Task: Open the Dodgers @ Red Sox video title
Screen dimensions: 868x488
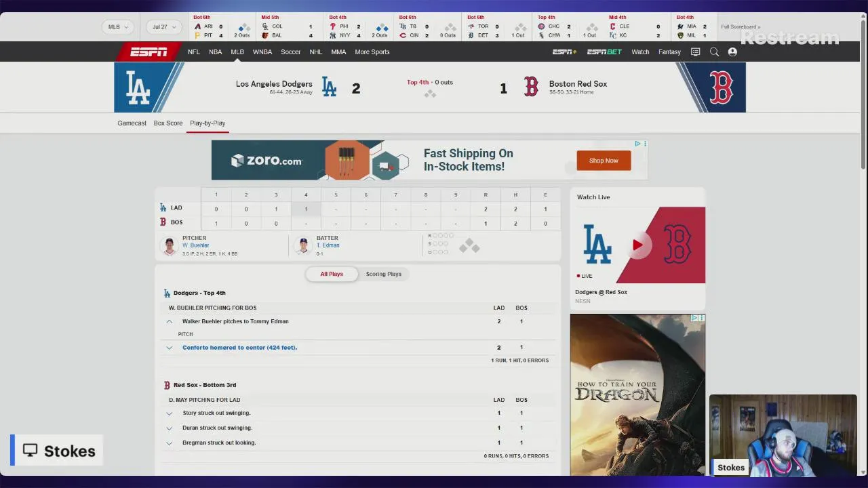Action: (601, 292)
